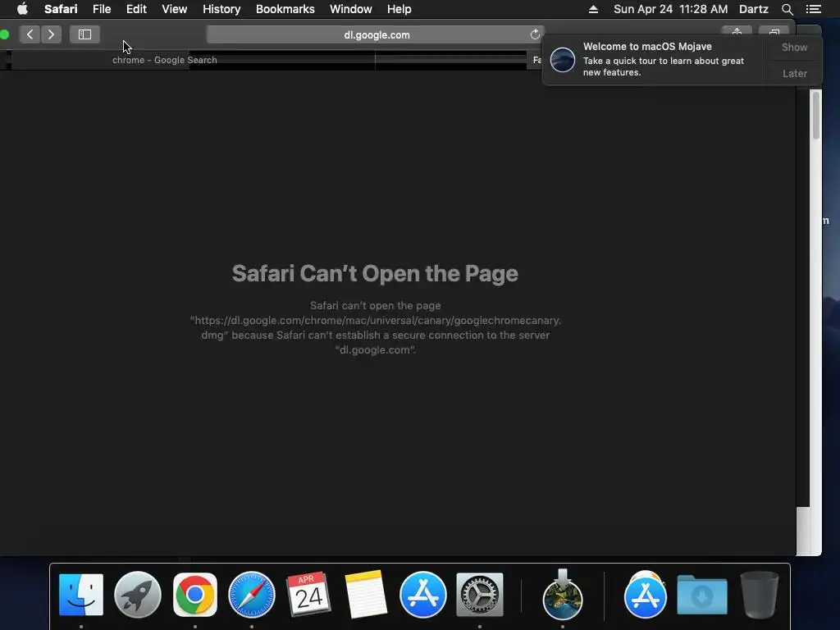Screen dimensions: 840x630
Task: Go forward with Safari's forward arrow
Action: click(x=51, y=34)
